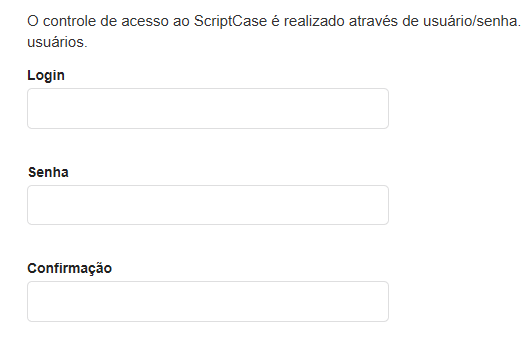524x363 pixels.
Task: Click the Login field label
Action: point(46,76)
